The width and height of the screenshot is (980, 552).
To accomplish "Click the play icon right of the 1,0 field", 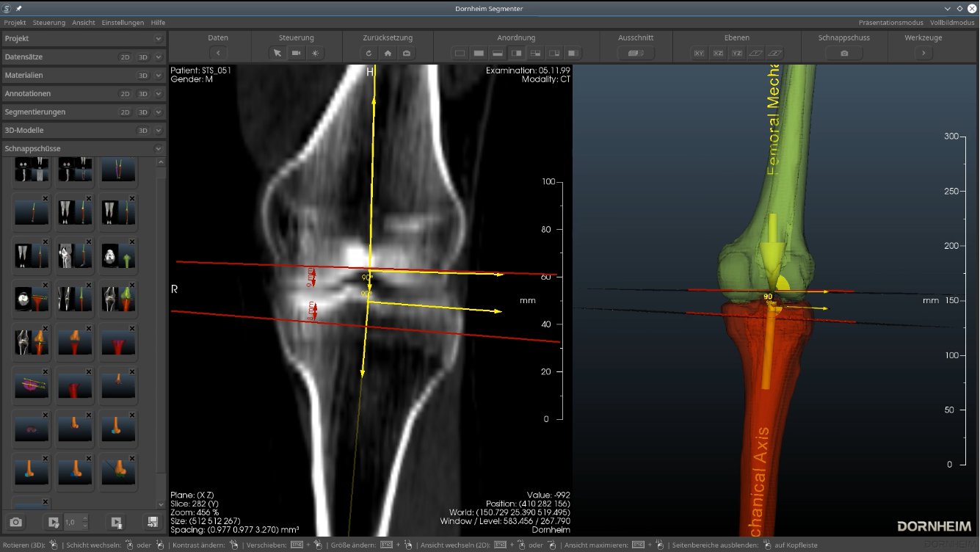I will (116, 522).
